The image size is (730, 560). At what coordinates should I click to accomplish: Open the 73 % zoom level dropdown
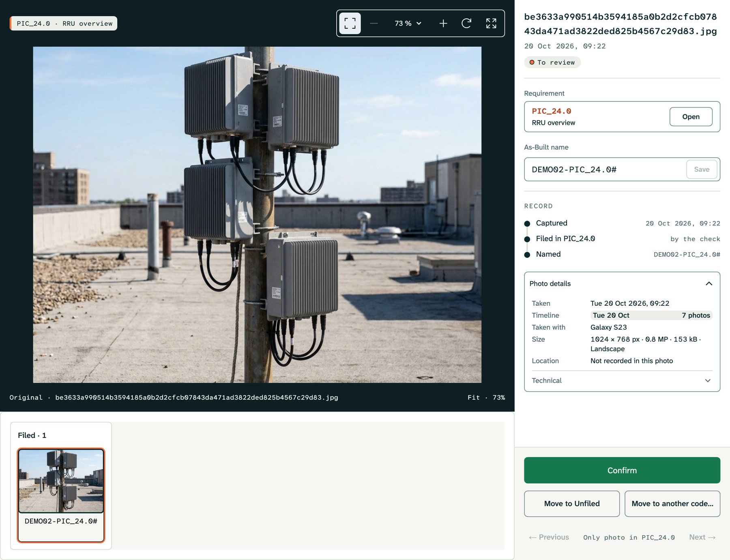tap(408, 24)
